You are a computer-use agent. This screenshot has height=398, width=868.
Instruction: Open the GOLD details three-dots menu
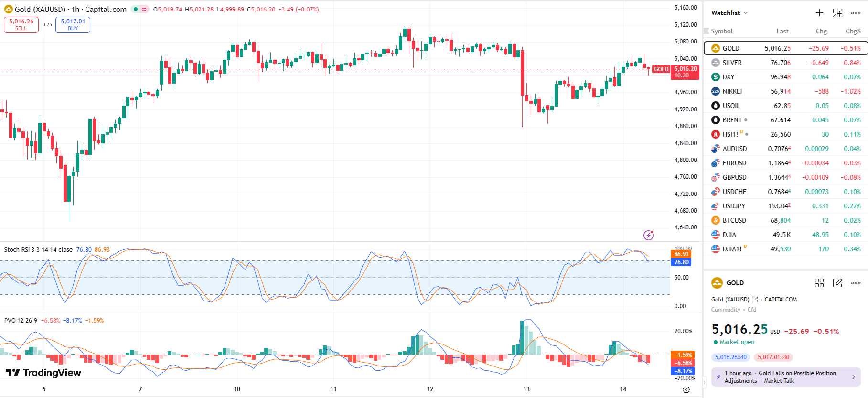(856, 283)
